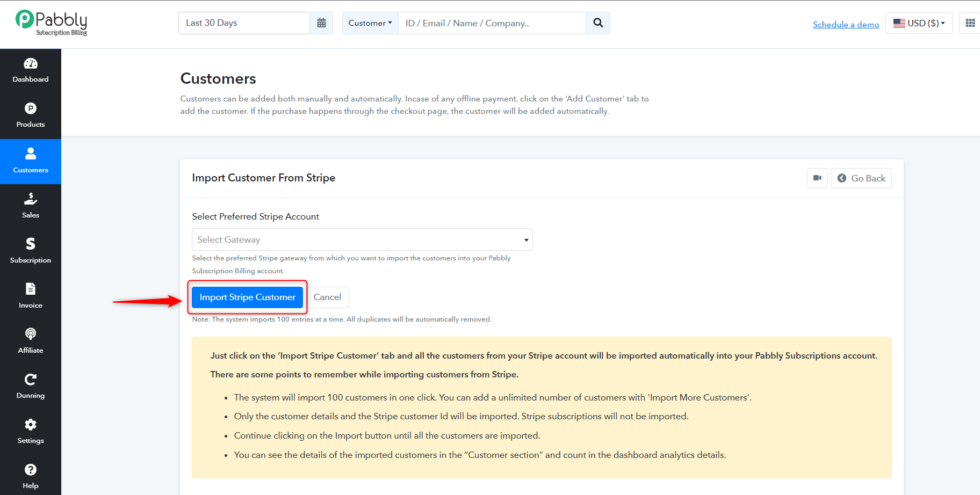Click the Help question mark icon
980x495 pixels.
click(x=31, y=470)
